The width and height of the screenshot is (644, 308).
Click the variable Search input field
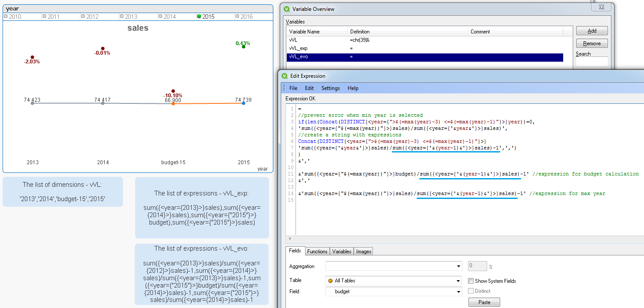(x=591, y=62)
